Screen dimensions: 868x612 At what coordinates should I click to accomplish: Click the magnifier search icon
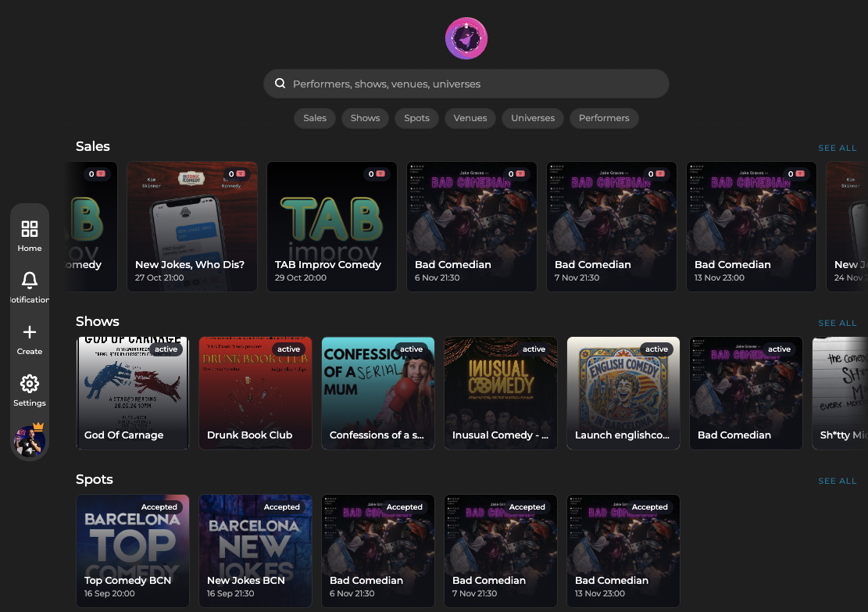[280, 83]
